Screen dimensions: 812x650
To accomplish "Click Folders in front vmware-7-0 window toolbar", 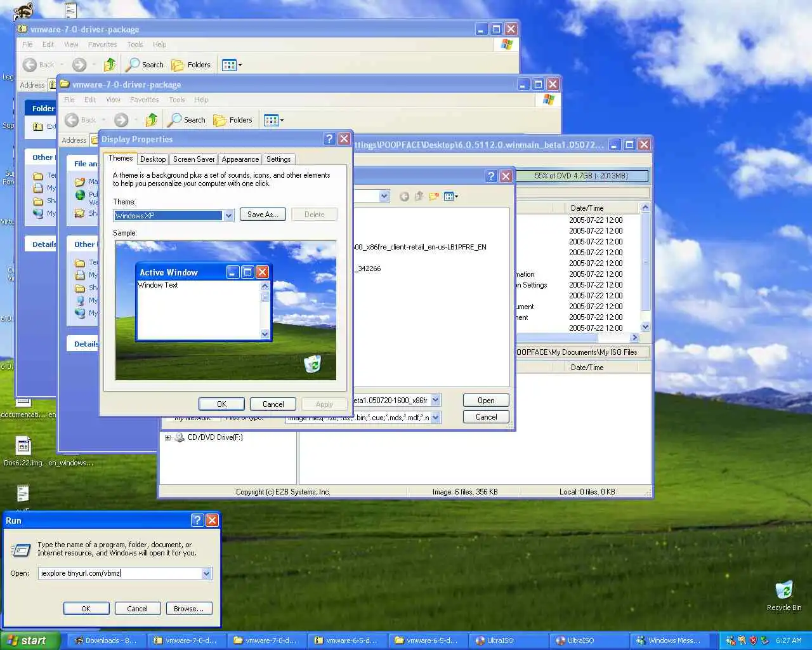I will (233, 120).
